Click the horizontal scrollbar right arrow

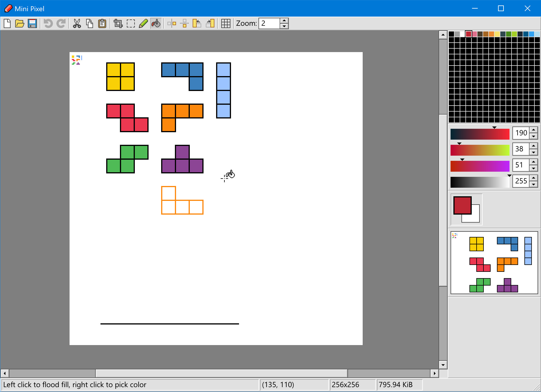point(435,373)
